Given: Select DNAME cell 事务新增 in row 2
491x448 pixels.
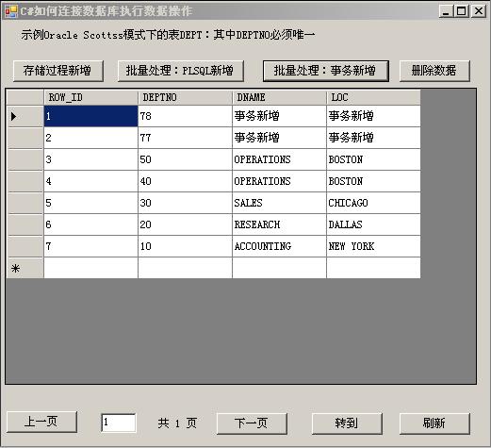Looking at the screenshot, I should pyautogui.click(x=279, y=138).
